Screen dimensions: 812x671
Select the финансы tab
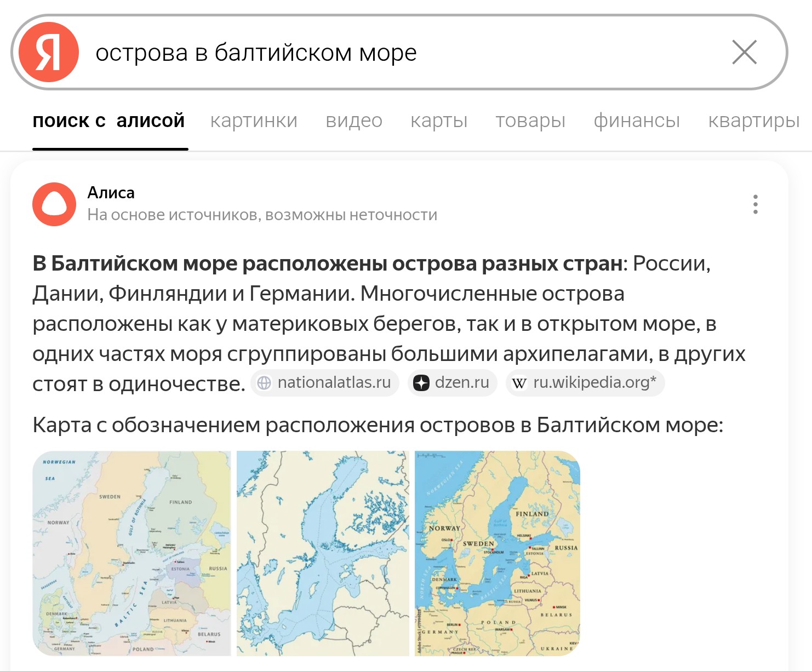point(637,121)
